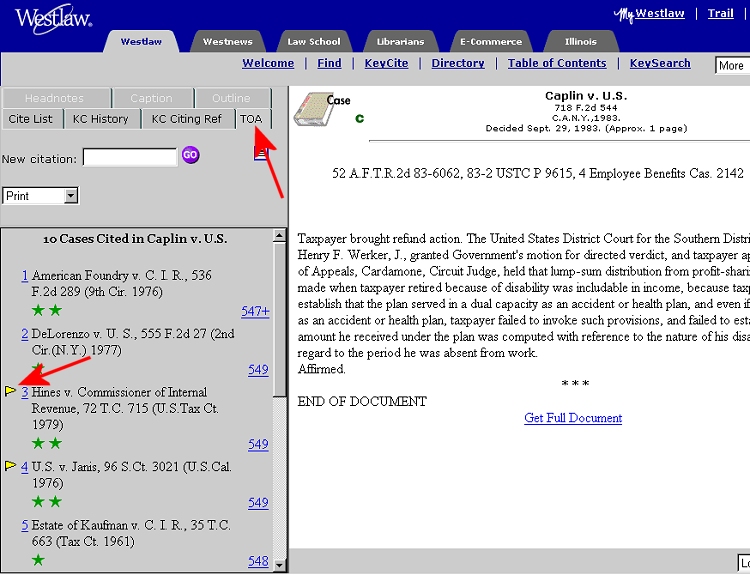The image size is (750, 575).
Task: Open the More dropdown box
Action: [x=732, y=66]
